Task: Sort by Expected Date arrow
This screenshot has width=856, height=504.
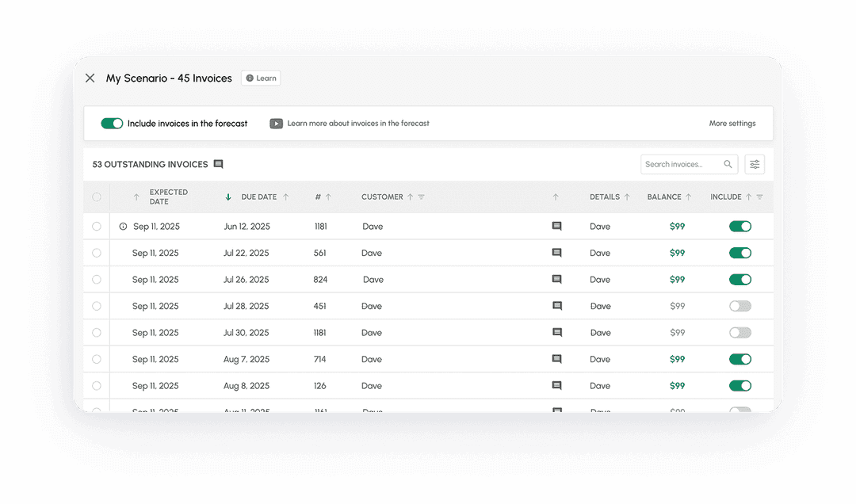Action: pyautogui.click(x=136, y=197)
